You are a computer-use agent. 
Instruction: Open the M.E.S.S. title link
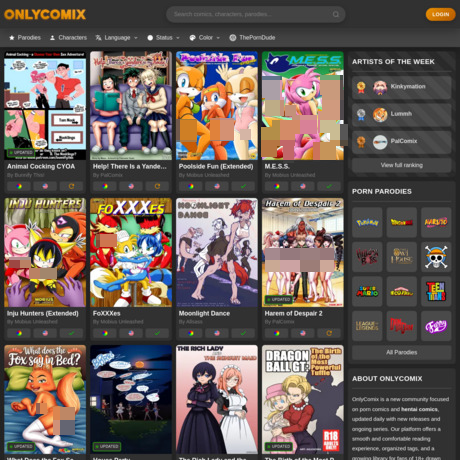point(277,166)
